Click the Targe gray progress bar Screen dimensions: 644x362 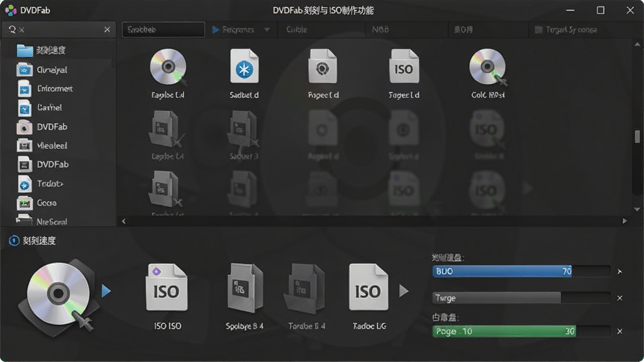[x=521, y=298]
